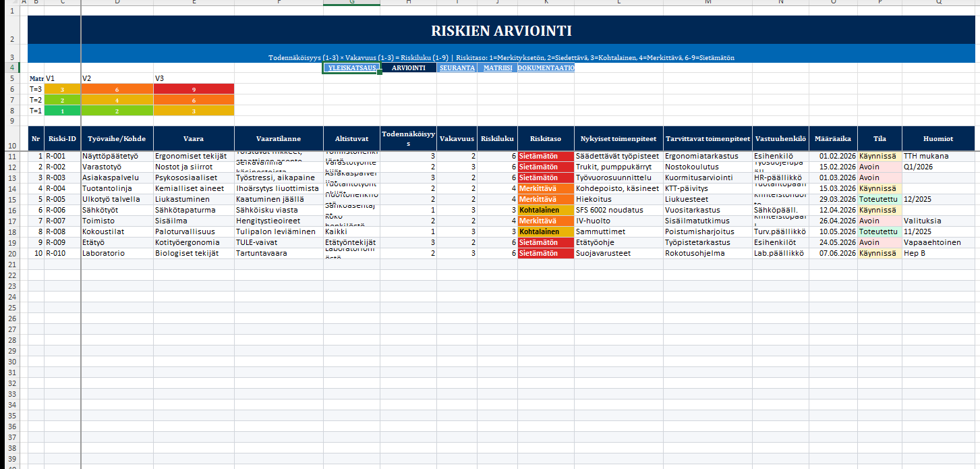Select the Laboratorio cell in Työvaihe column

point(117,253)
